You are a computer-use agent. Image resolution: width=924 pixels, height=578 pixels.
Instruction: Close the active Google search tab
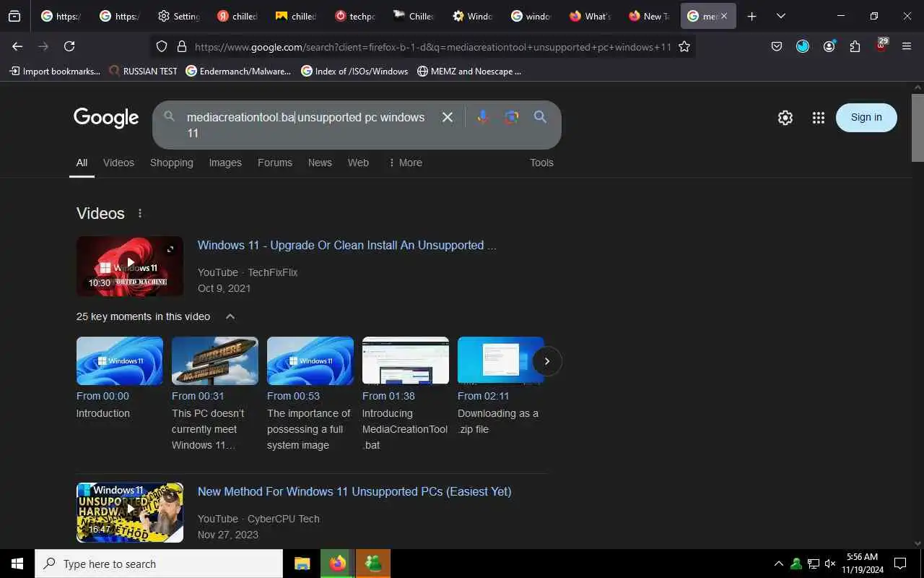pyautogui.click(x=724, y=16)
